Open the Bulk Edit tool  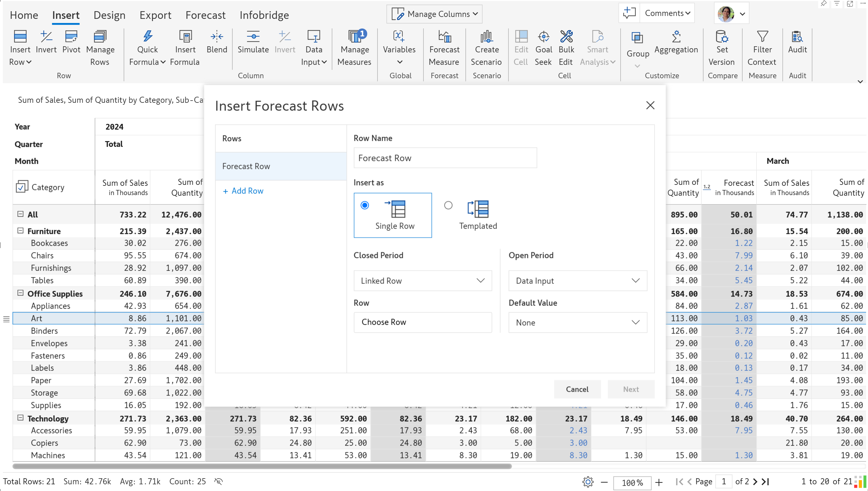(566, 48)
